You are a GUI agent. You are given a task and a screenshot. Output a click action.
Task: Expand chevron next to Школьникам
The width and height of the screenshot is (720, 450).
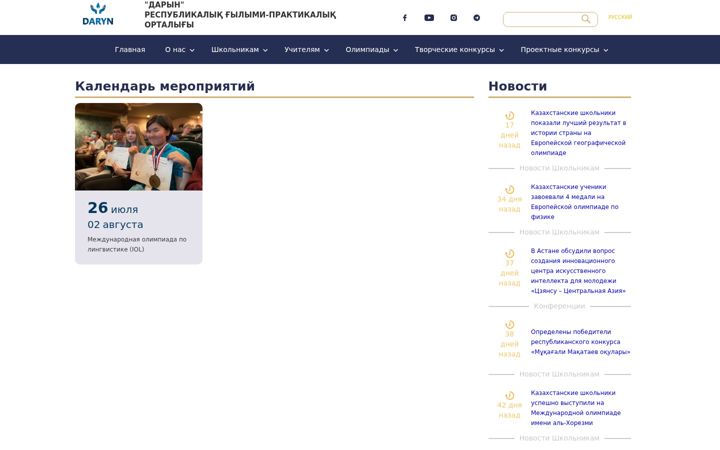pyautogui.click(x=265, y=50)
